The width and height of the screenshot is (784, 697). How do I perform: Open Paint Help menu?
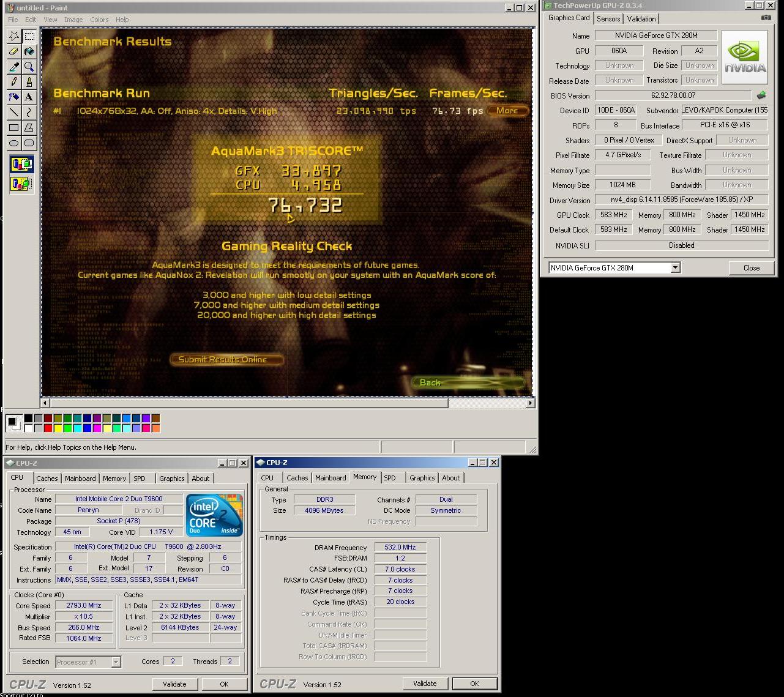[x=122, y=20]
